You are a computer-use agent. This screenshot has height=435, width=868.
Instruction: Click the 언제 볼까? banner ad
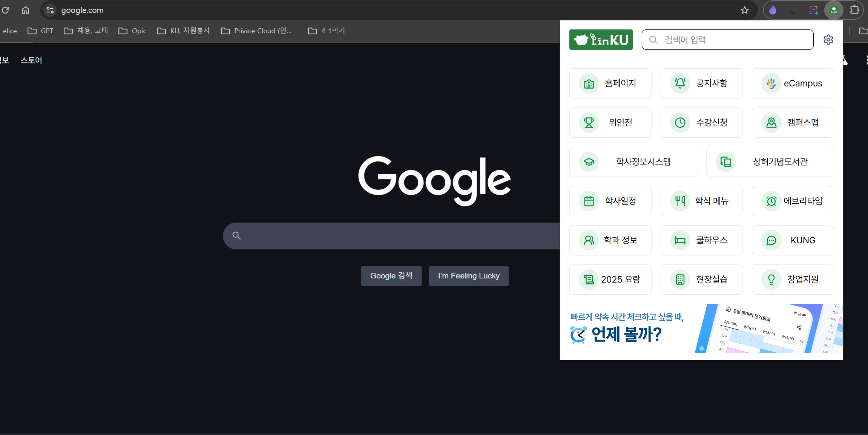(701, 328)
